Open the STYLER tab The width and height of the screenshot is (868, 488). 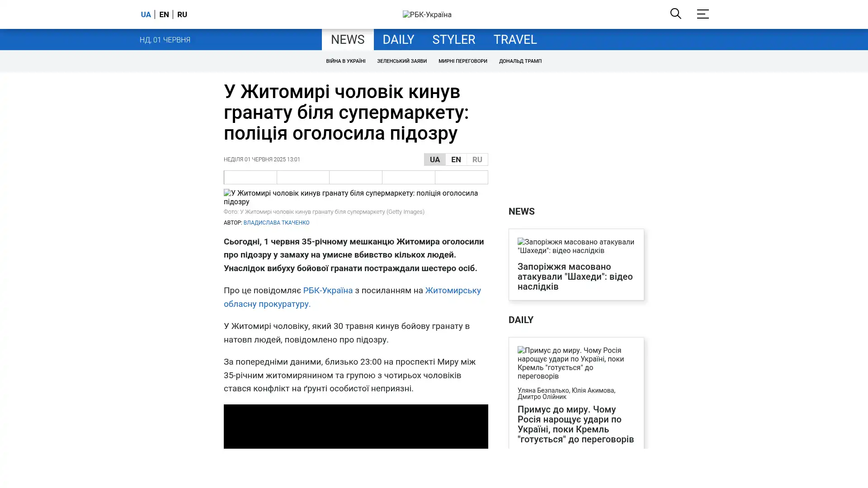pos(453,40)
